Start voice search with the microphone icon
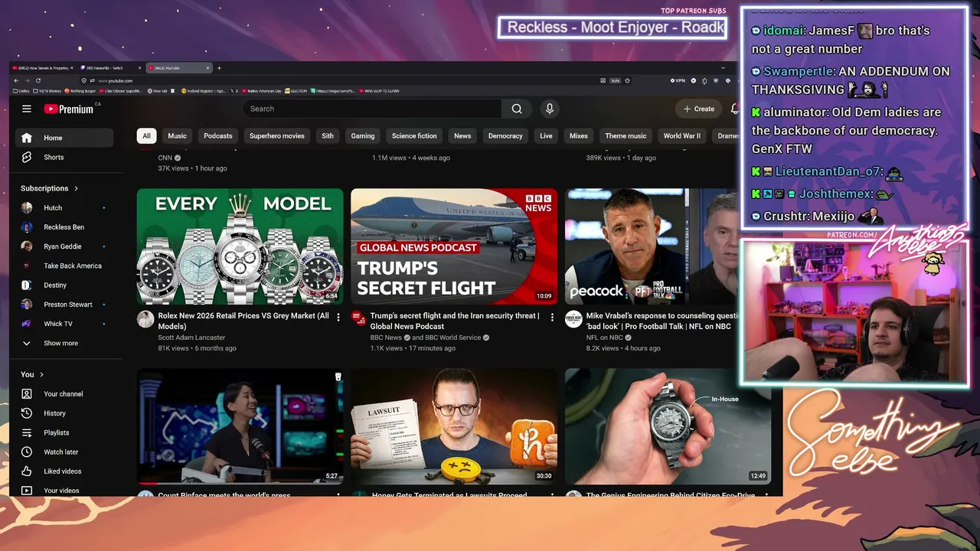 pyautogui.click(x=549, y=109)
